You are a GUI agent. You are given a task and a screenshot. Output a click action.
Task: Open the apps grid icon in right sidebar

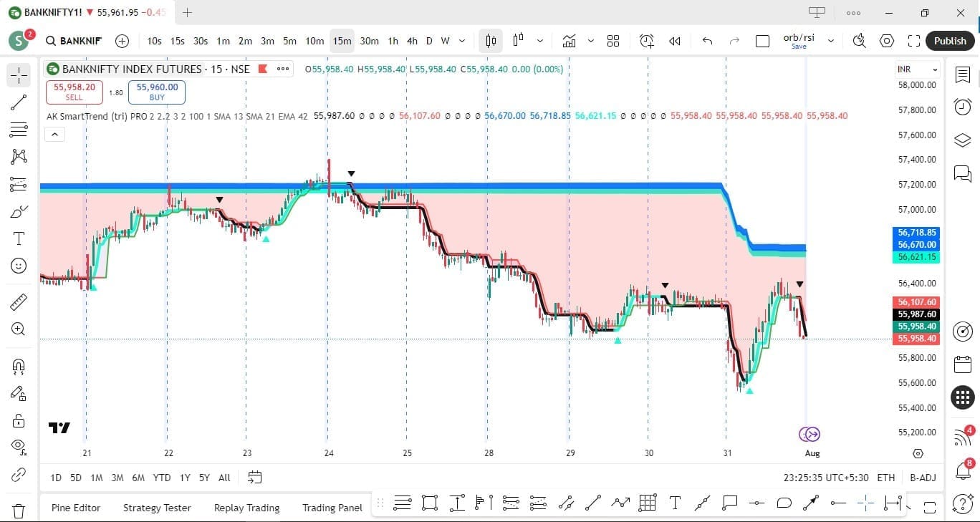pos(963,397)
